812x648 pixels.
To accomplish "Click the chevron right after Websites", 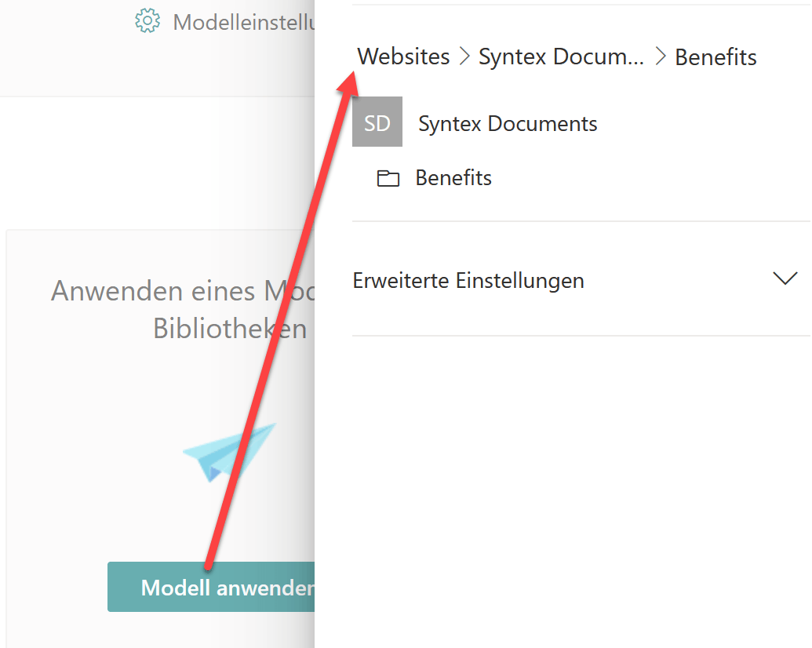I will 464,56.
